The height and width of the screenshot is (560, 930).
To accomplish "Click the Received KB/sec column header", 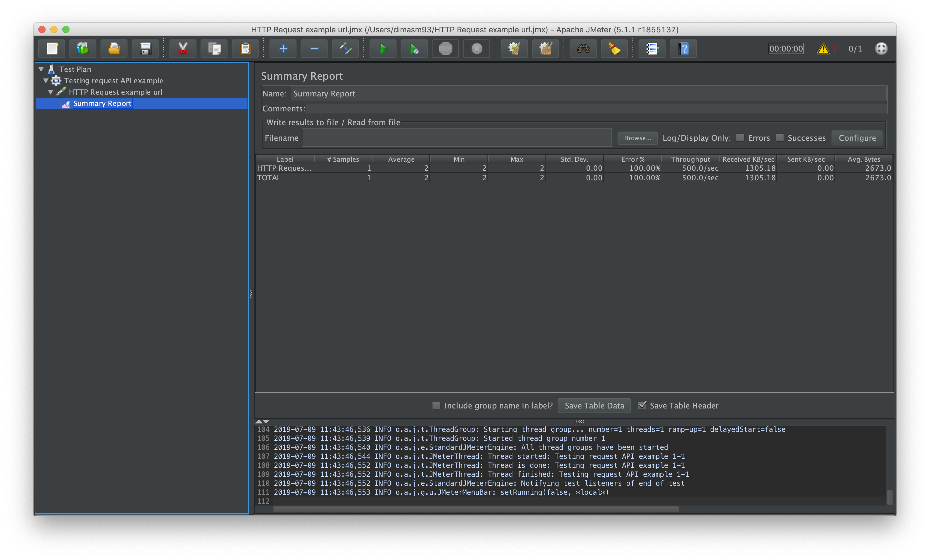I will [x=748, y=159].
